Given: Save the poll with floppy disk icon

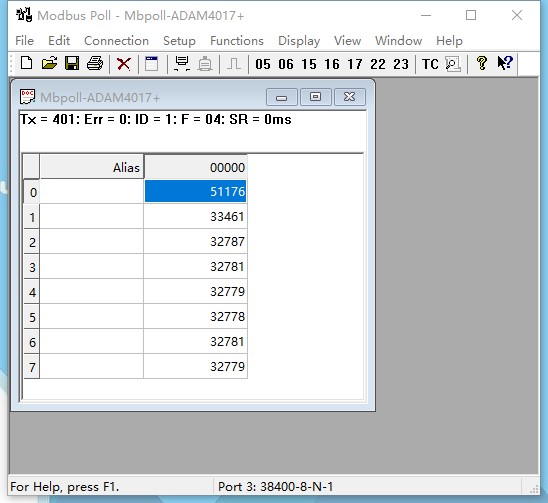Looking at the screenshot, I should click(72, 64).
